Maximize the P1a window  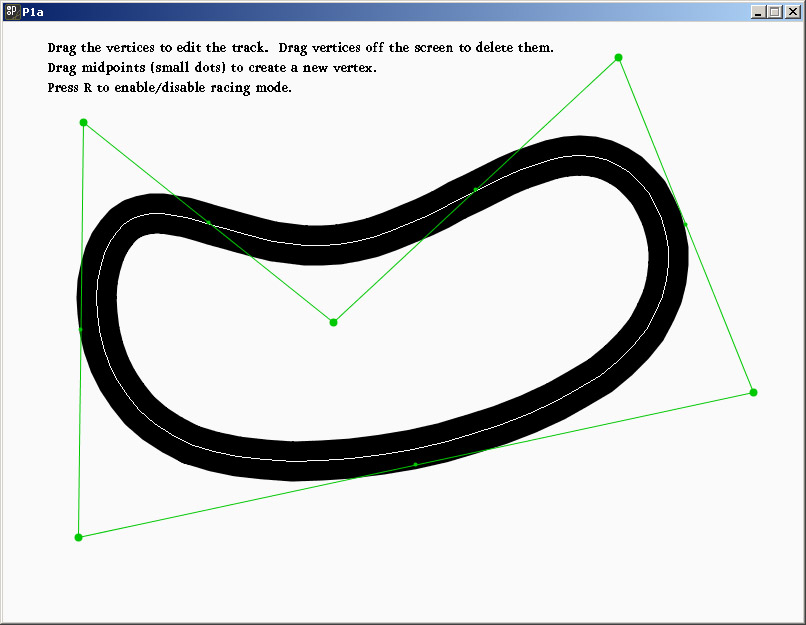(x=775, y=12)
